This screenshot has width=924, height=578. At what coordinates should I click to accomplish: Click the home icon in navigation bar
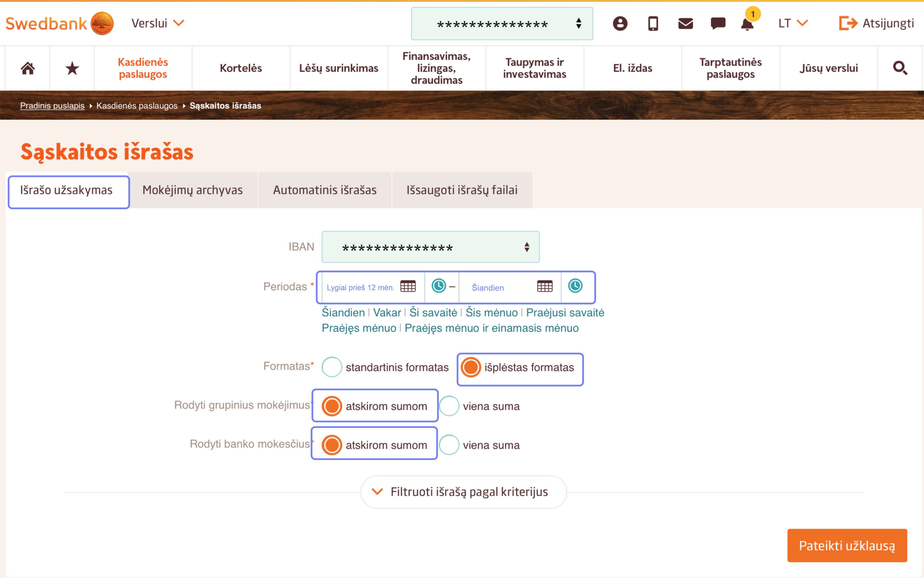click(x=28, y=68)
